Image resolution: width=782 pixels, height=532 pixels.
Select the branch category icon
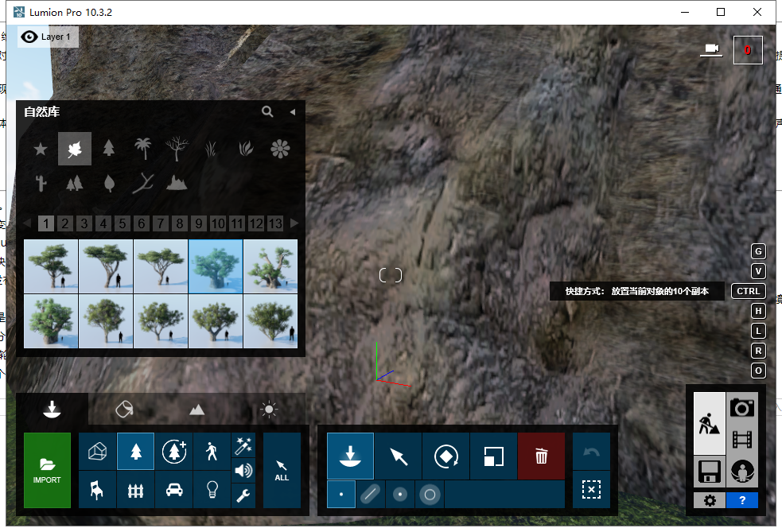143,184
